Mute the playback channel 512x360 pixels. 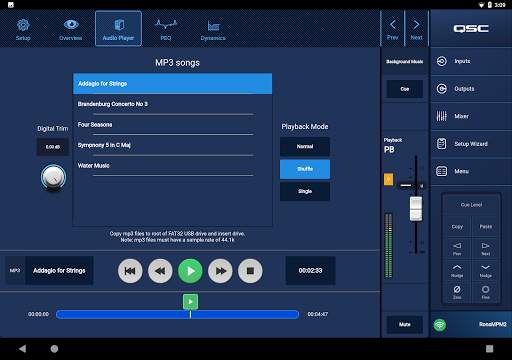coord(405,324)
